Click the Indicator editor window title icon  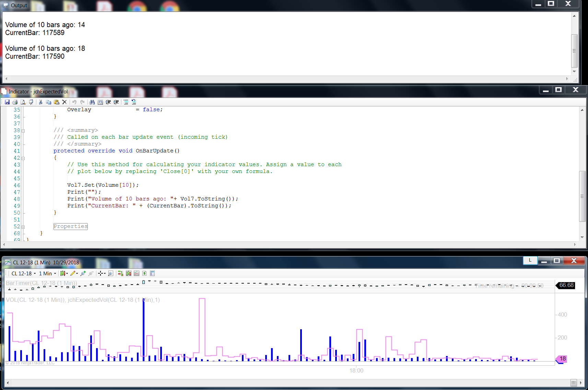point(4,91)
